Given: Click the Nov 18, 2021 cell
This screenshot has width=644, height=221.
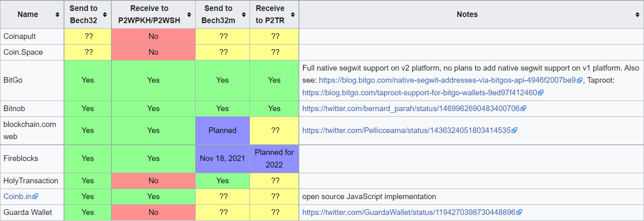Looking at the screenshot, I should pyautogui.click(x=223, y=159).
